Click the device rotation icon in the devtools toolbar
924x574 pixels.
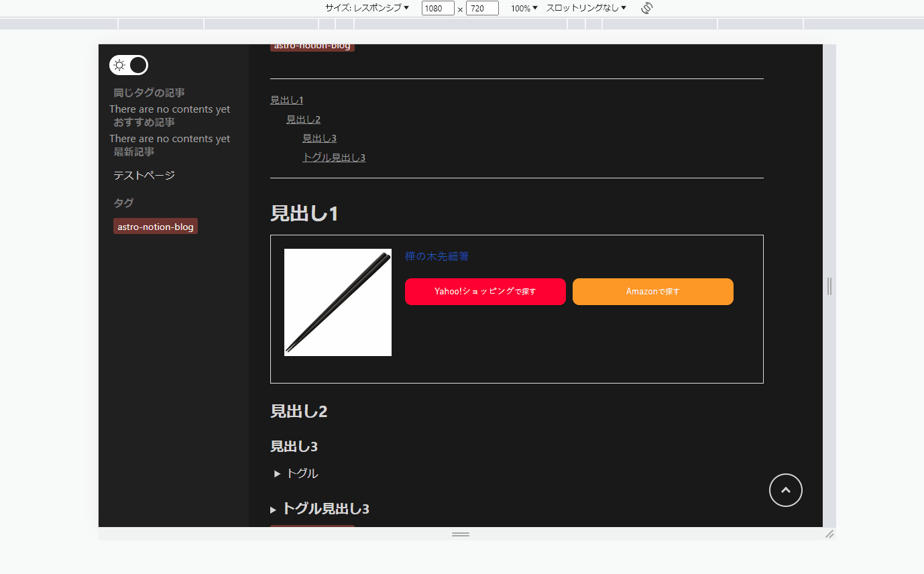646,8
